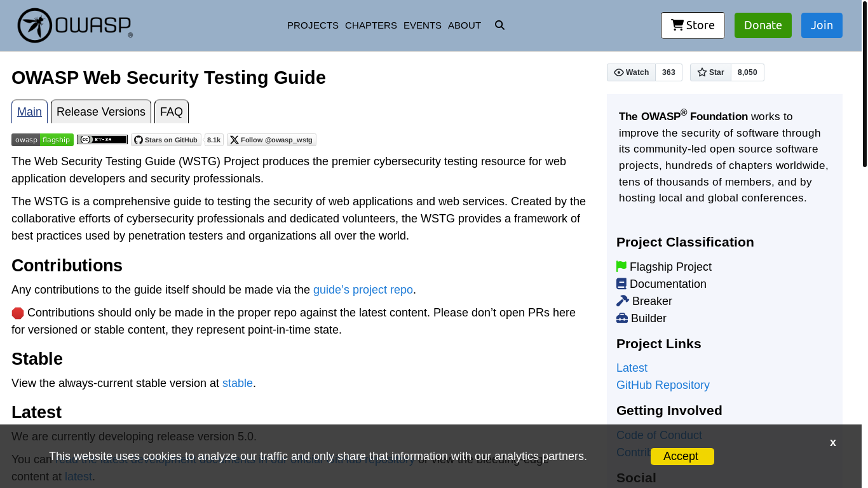Click the 8.1k stars count badge
Screen dimensions: 868x488
214,140
